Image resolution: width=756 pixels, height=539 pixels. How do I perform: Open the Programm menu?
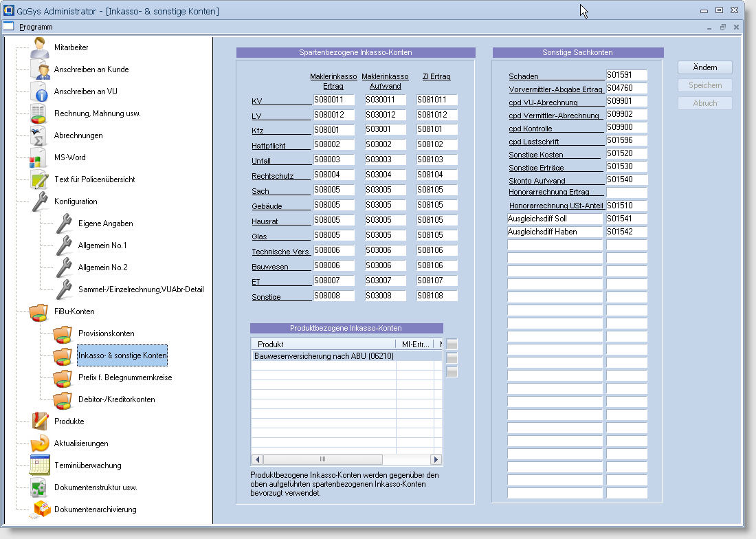(36, 27)
